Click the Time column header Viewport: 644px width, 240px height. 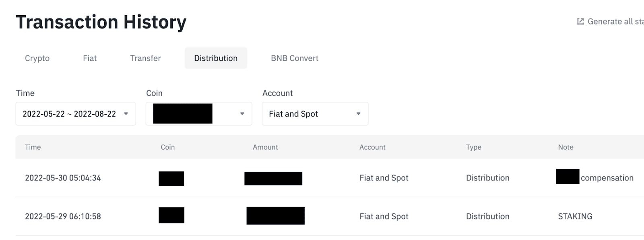(x=33, y=147)
